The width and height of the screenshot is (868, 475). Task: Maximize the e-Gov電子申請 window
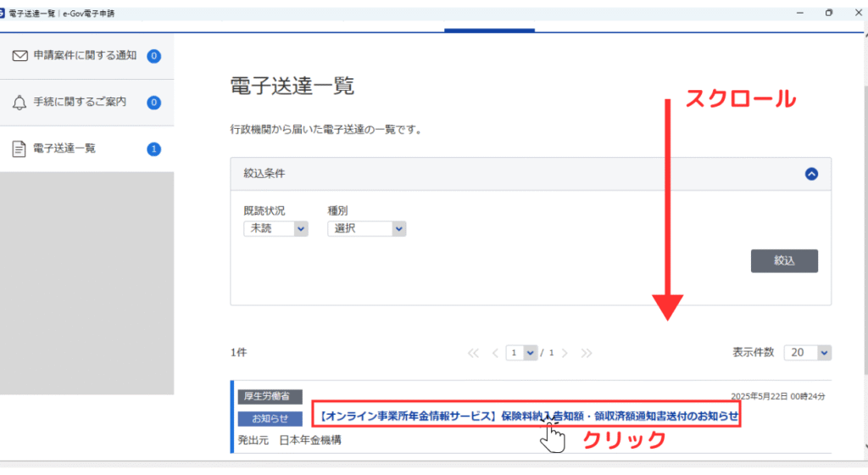coord(829,13)
